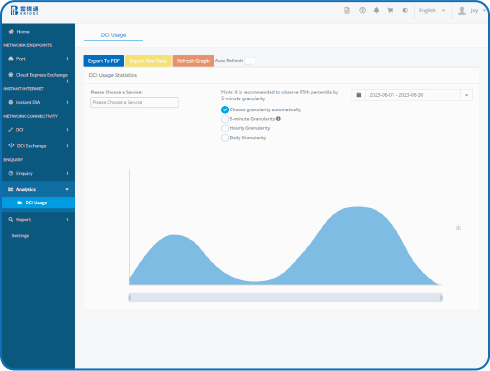The image size is (490, 371).
Task: Click the chart zoom range slider bar
Action: click(x=285, y=298)
